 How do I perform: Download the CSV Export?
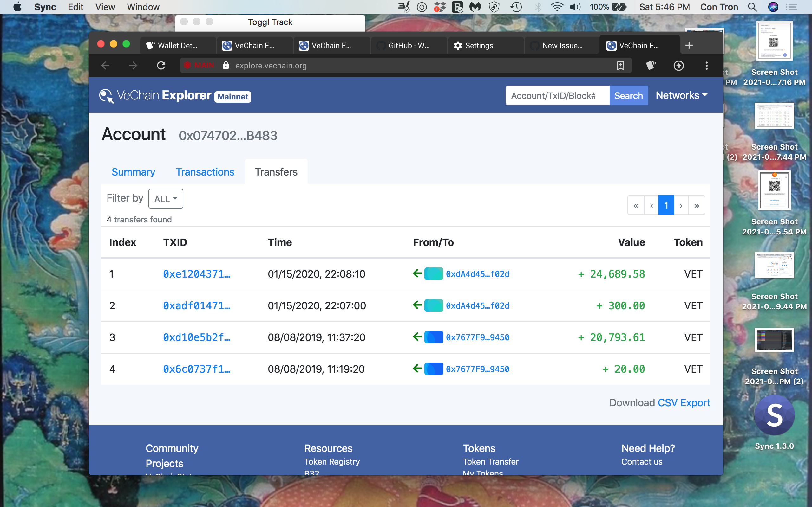click(x=684, y=402)
